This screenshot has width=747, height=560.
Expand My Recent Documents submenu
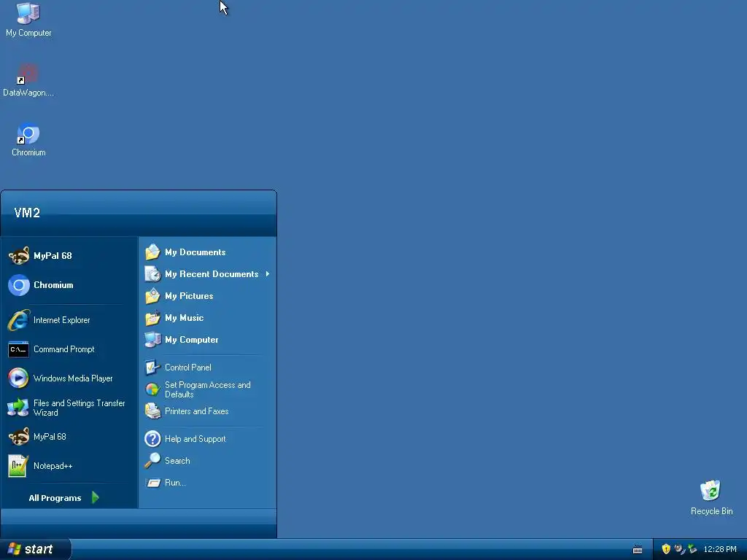pos(208,274)
